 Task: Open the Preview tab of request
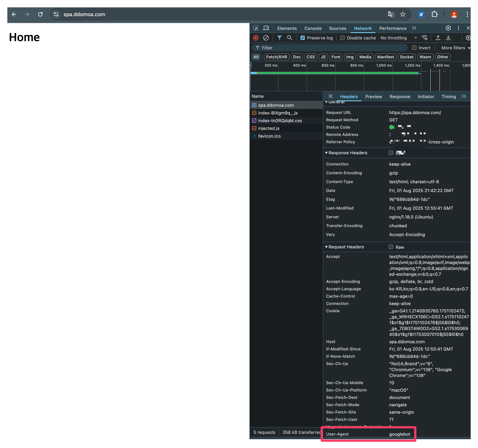[373, 96]
